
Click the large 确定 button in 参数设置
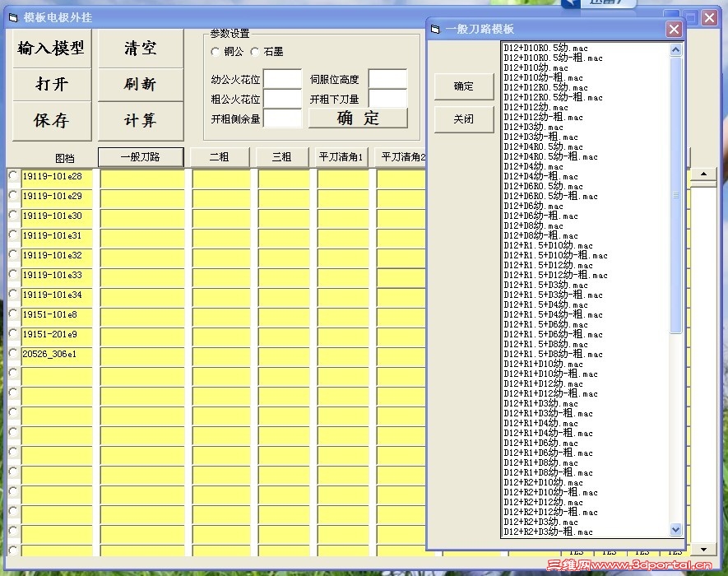[x=358, y=118]
